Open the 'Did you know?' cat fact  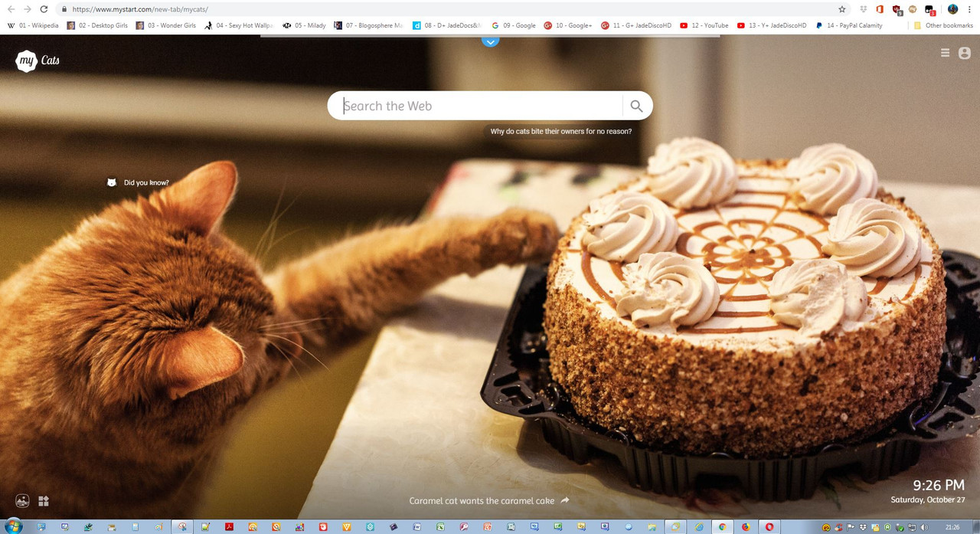pyautogui.click(x=146, y=182)
